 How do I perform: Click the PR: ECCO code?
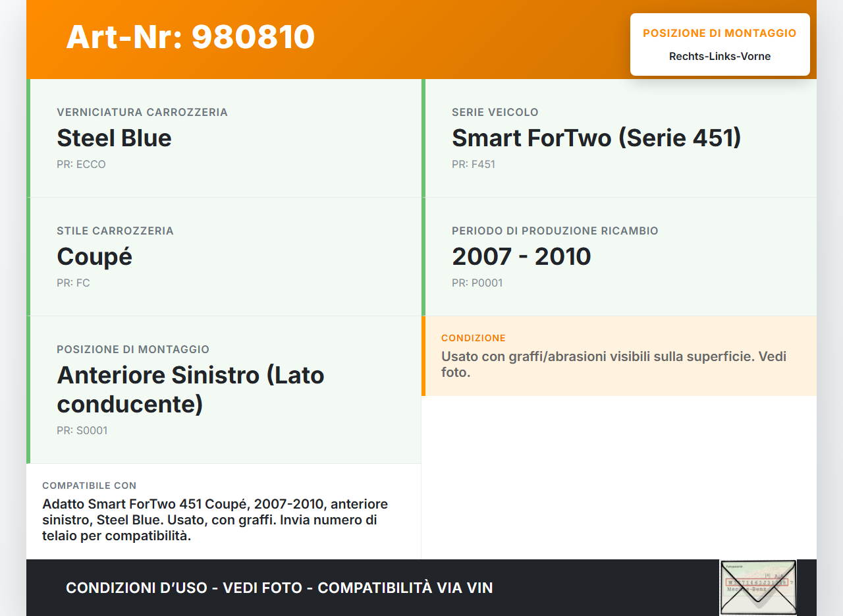pos(81,165)
